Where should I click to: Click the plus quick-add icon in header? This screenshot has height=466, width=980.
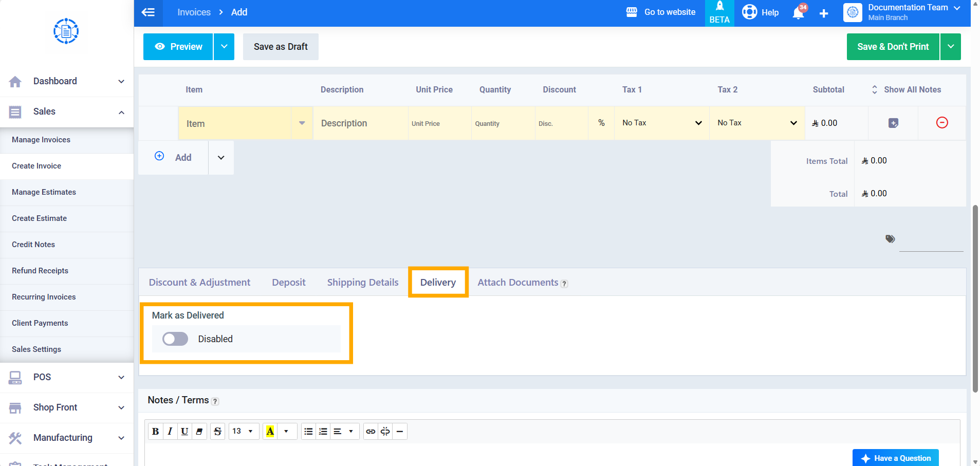pyautogui.click(x=824, y=13)
